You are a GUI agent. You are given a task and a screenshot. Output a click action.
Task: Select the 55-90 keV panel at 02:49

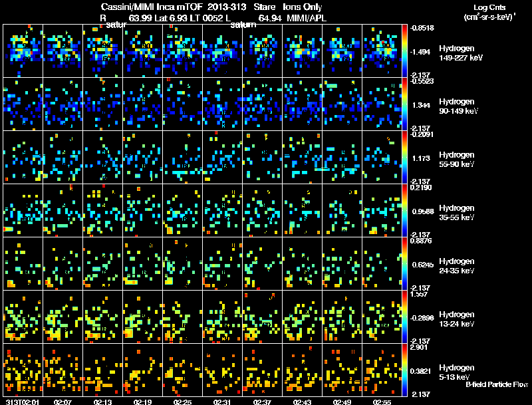[x=342, y=158]
